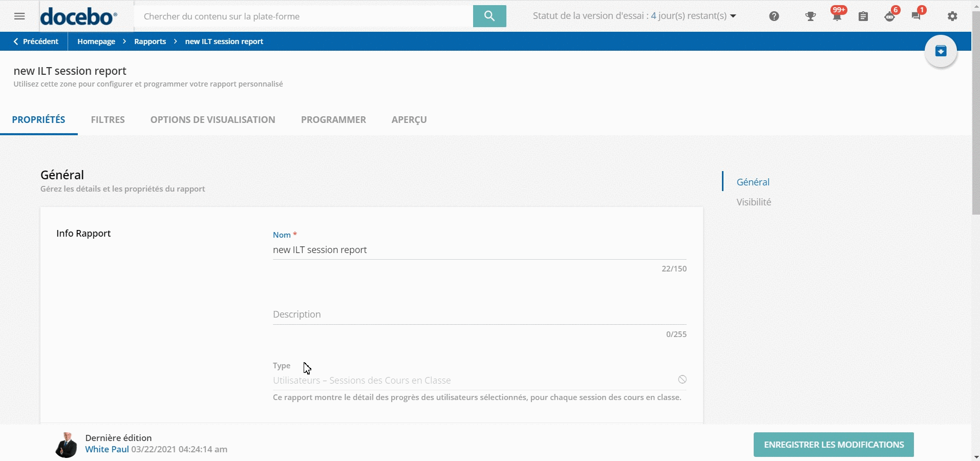Open Rapports breadcrumb
The width and height of the screenshot is (980, 461).
point(150,41)
